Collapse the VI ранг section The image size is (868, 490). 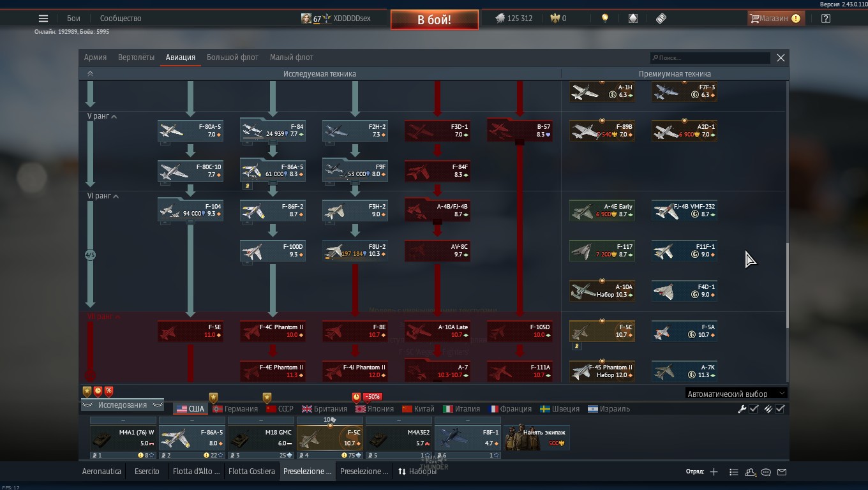click(116, 197)
